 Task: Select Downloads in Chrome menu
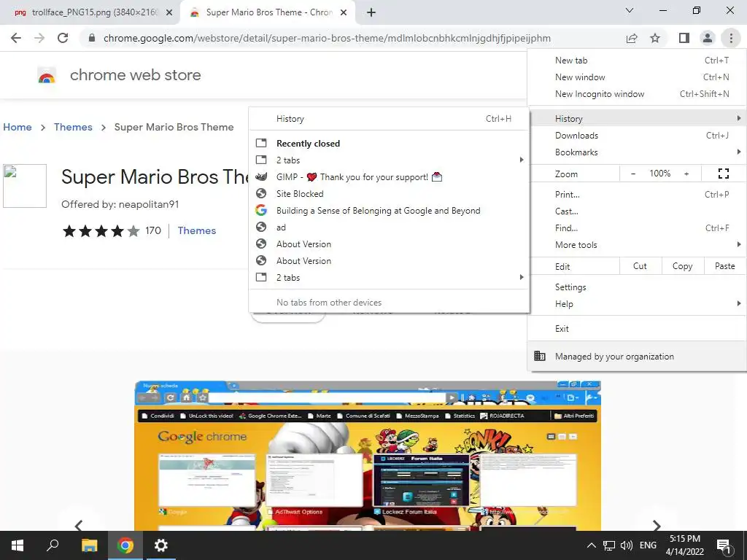pos(636,136)
